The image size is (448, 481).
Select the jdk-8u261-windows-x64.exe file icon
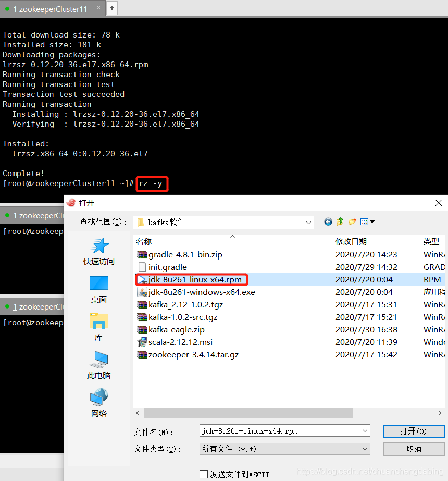(142, 292)
